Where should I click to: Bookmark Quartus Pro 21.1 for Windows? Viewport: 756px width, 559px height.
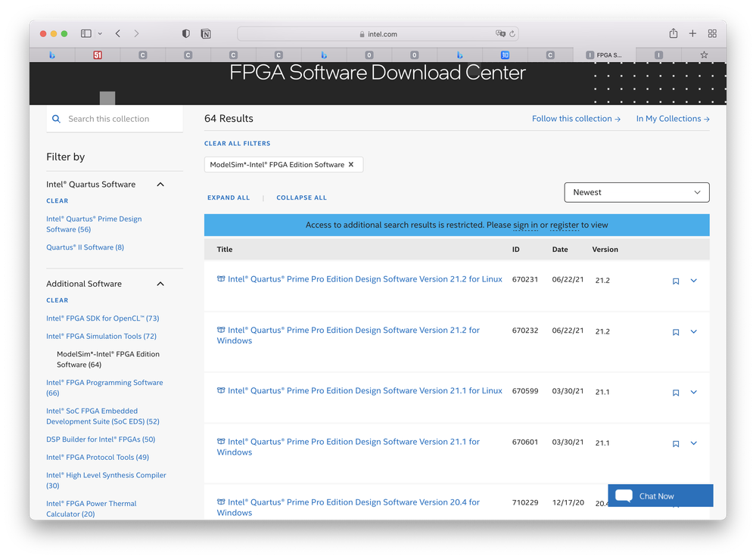tap(676, 444)
